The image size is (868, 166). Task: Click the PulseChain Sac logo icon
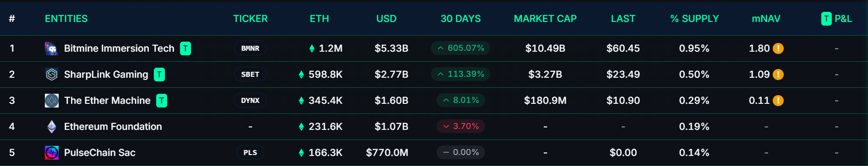click(52, 153)
